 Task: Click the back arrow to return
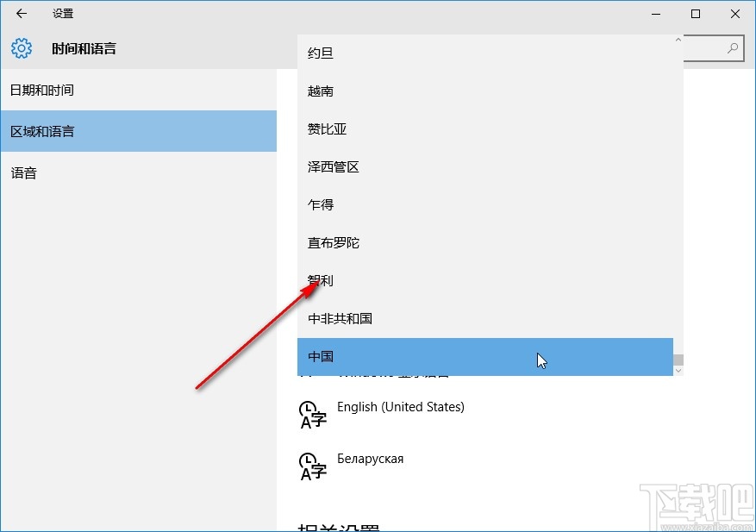[21, 14]
